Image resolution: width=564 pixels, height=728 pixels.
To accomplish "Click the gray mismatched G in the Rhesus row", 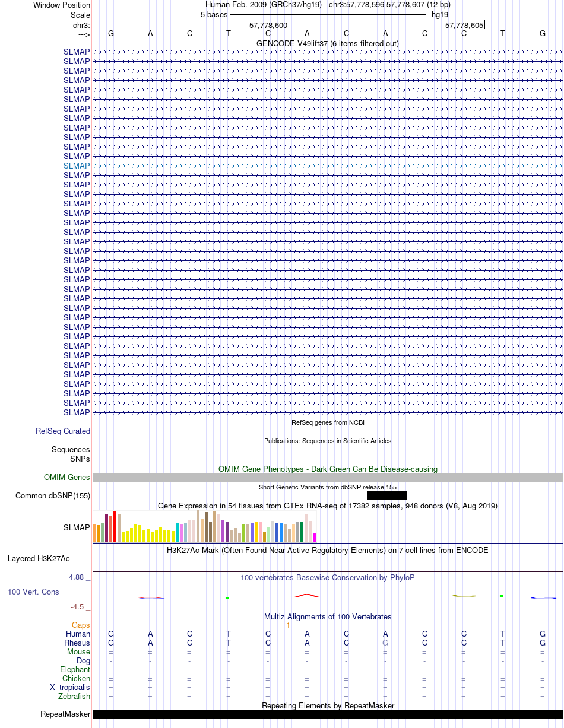I will pyautogui.click(x=385, y=643).
